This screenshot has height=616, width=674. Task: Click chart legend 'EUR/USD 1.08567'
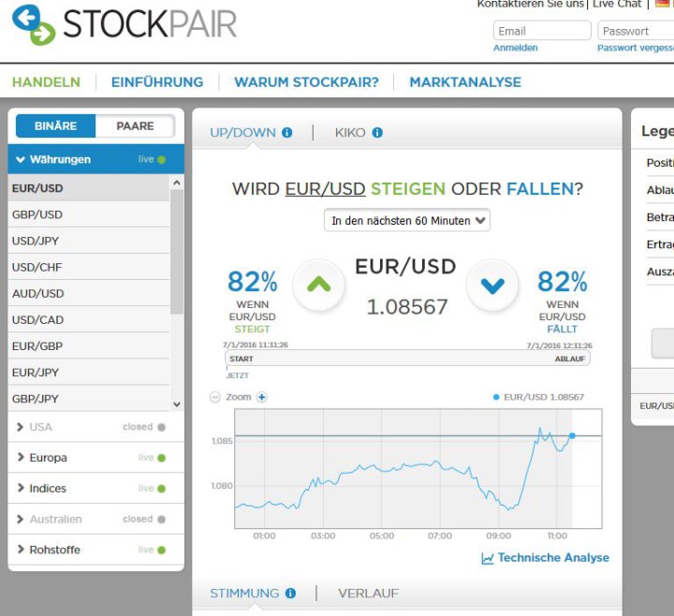(x=539, y=397)
